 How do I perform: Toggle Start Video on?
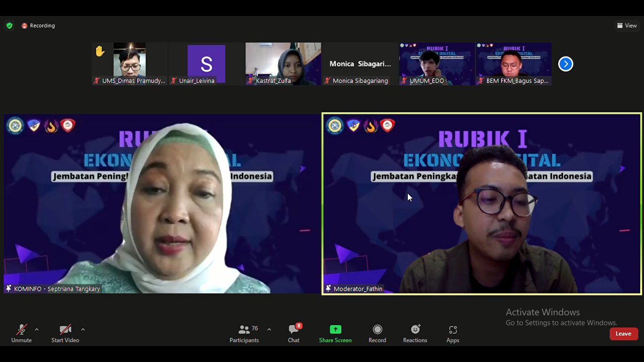[65, 333]
